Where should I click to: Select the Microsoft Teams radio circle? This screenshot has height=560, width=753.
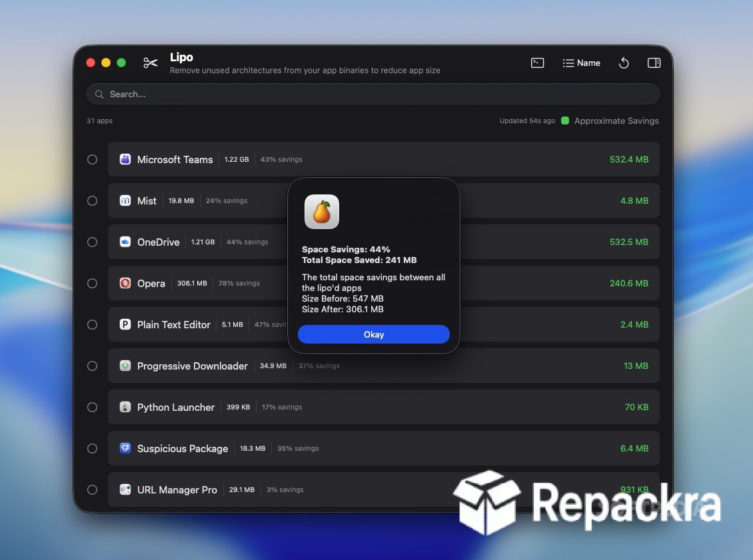point(92,159)
